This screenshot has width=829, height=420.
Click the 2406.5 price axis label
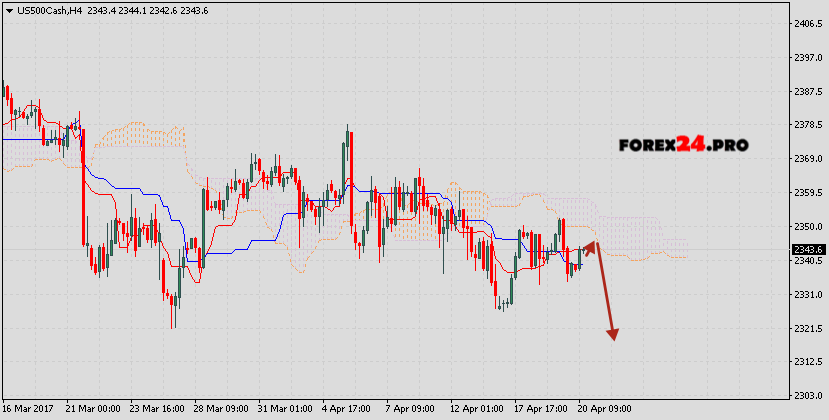click(x=807, y=23)
